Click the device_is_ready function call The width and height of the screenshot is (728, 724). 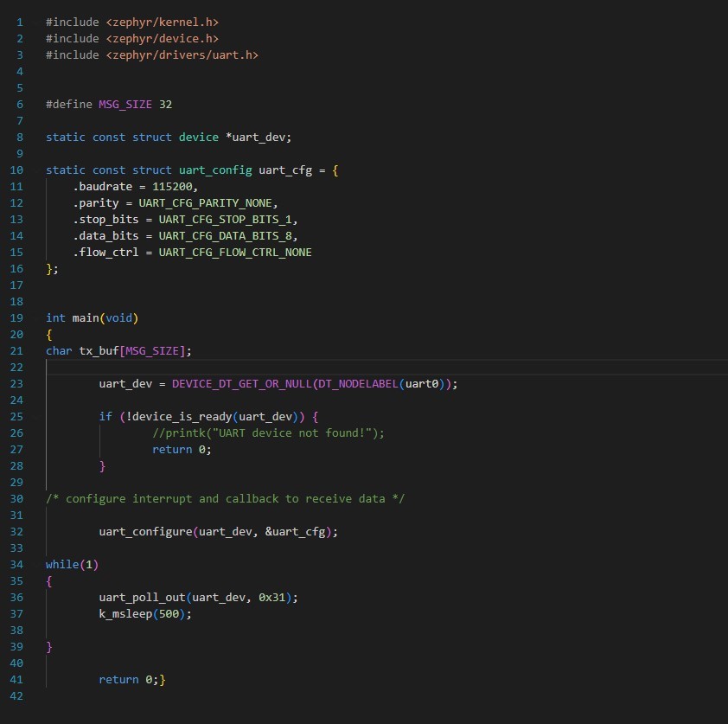click(x=182, y=417)
